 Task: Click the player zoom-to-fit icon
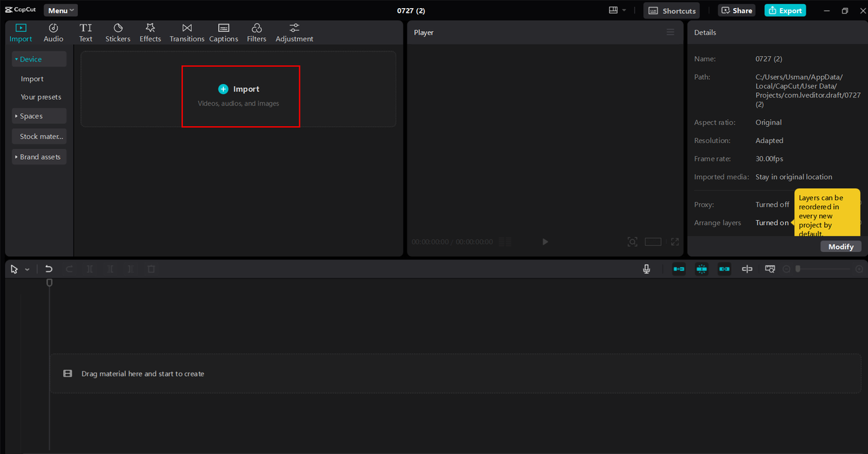(632, 242)
